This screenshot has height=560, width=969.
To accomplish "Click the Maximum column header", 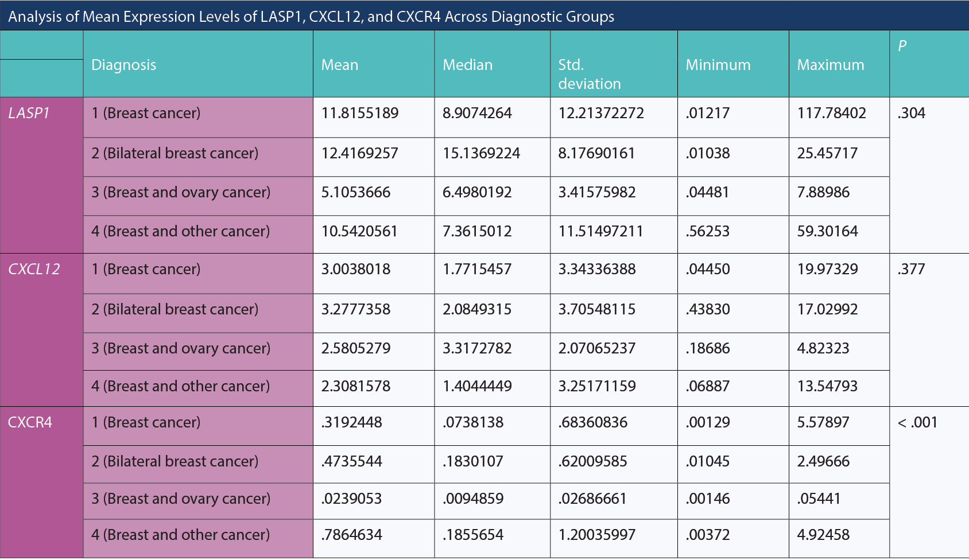I will [831, 65].
